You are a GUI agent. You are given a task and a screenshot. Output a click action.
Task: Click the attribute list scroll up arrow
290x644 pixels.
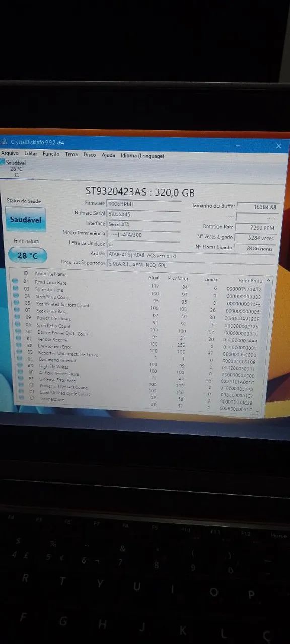(269, 281)
